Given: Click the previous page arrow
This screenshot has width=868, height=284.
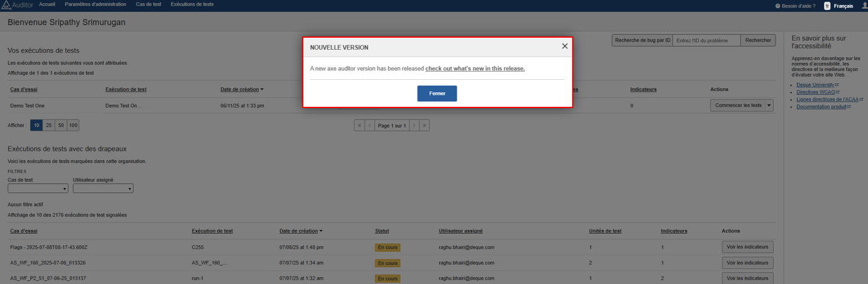Looking at the screenshot, I should pyautogui.click(x=370, y=126).
